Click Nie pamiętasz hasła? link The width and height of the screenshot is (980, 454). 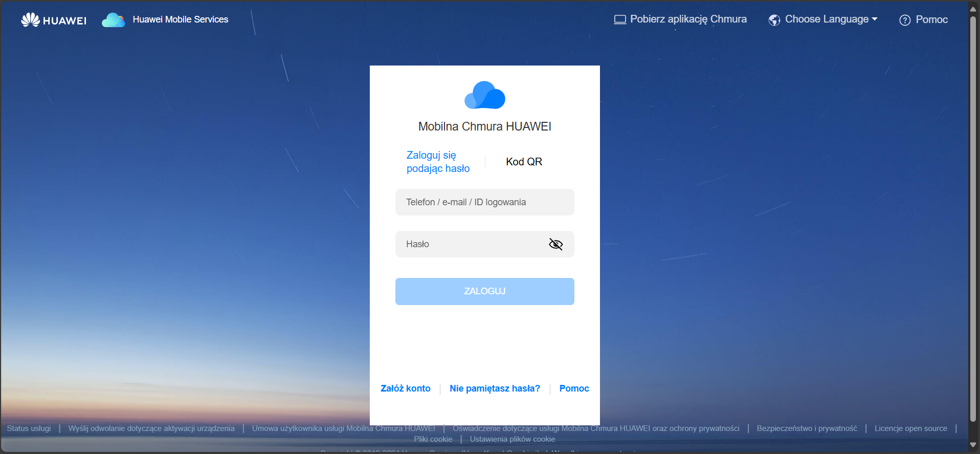pyautogui.click(x=495, y=388)
